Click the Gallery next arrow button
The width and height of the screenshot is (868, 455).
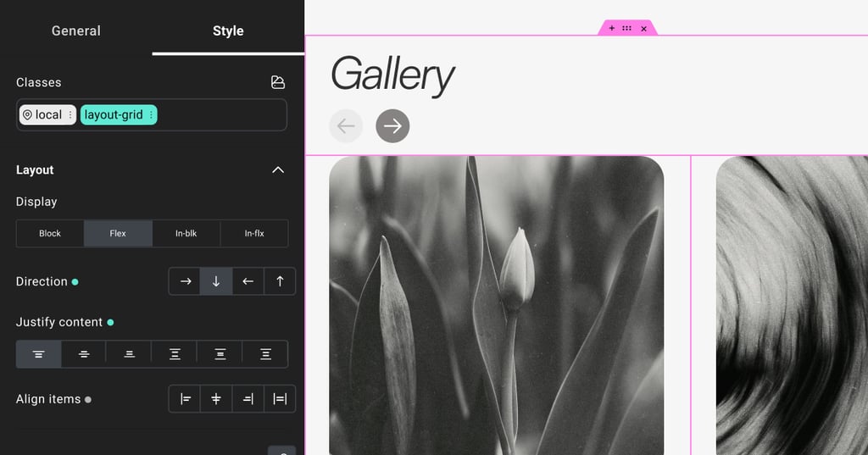coord(392,126)
